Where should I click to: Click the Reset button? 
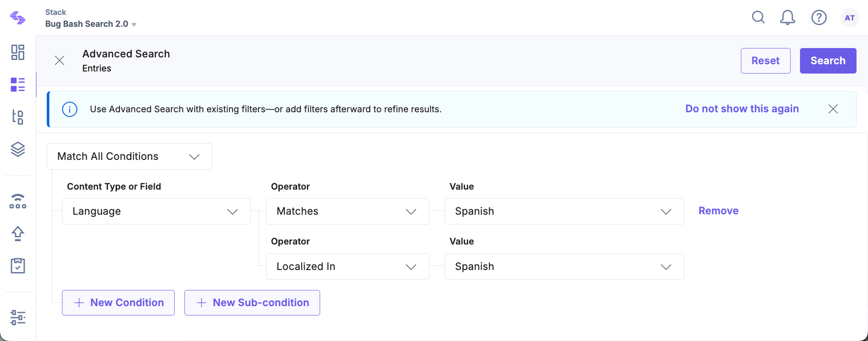click(x=765, y=61)
